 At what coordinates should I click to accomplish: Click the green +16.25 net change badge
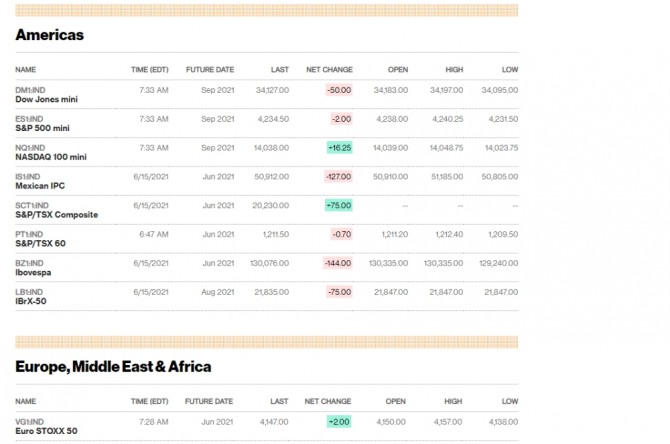coord(339,147)
